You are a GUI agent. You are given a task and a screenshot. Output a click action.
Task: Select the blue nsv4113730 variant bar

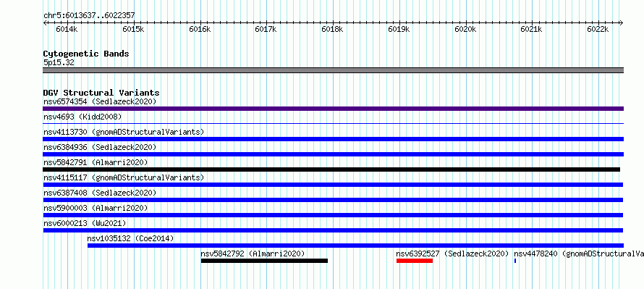[333, 139]
